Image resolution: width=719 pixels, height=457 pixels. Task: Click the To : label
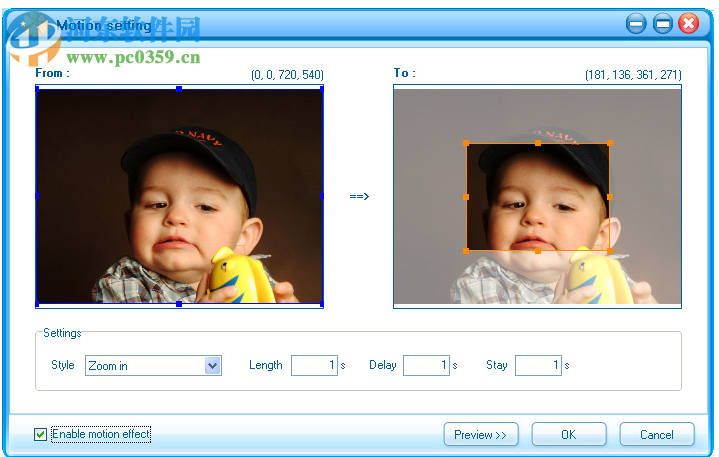405,73
